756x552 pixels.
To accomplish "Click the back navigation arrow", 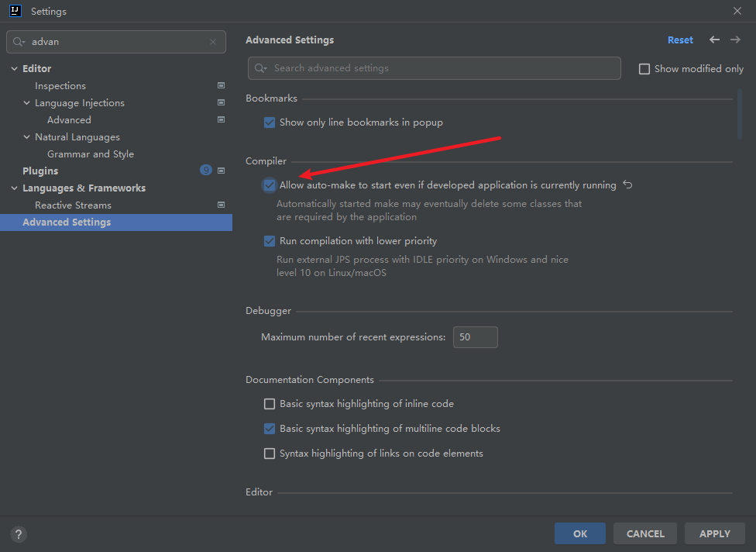I will click(714, 40).
